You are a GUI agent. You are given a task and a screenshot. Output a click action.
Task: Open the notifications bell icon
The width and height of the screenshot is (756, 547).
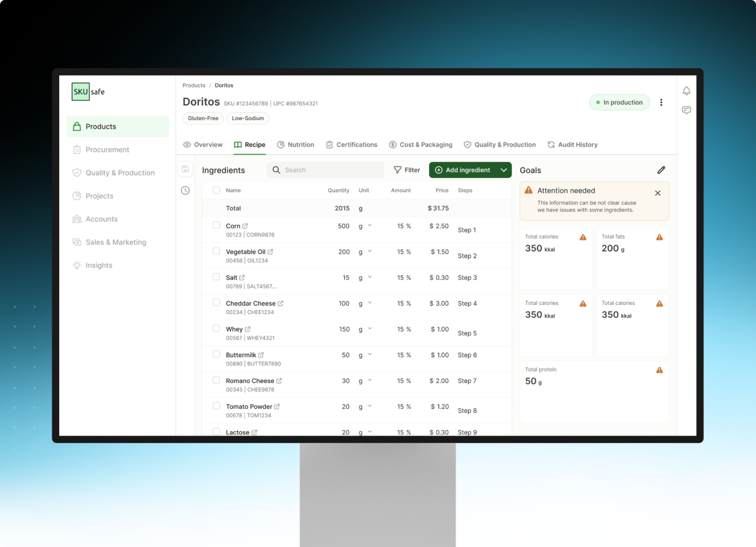pyautogui.click(x=686, y=91)
